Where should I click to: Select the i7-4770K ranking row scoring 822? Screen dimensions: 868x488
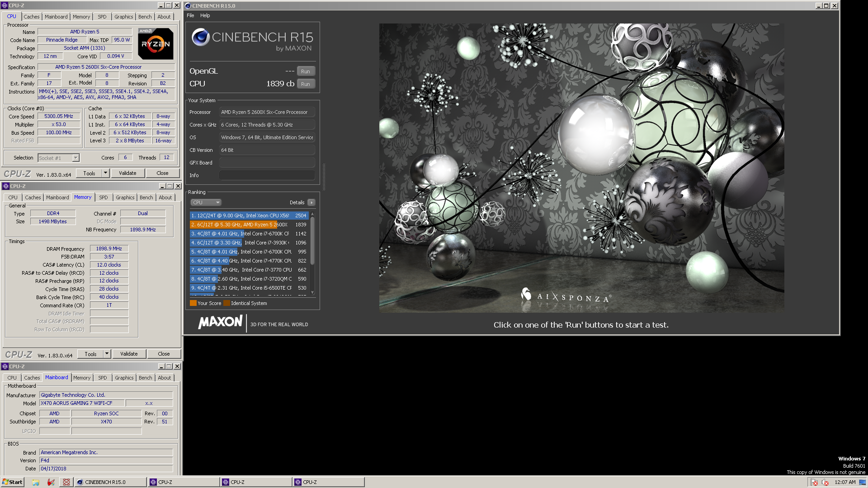[x=249, y=261]
